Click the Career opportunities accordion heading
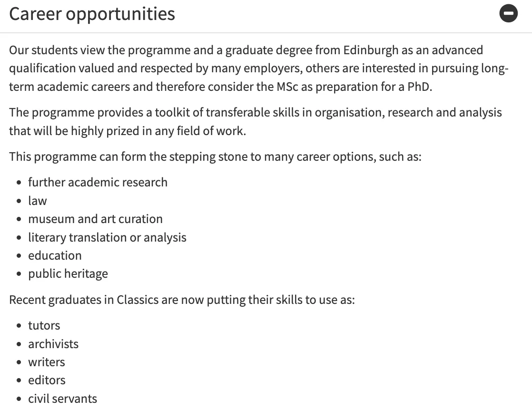 click(x=92, y=14)
